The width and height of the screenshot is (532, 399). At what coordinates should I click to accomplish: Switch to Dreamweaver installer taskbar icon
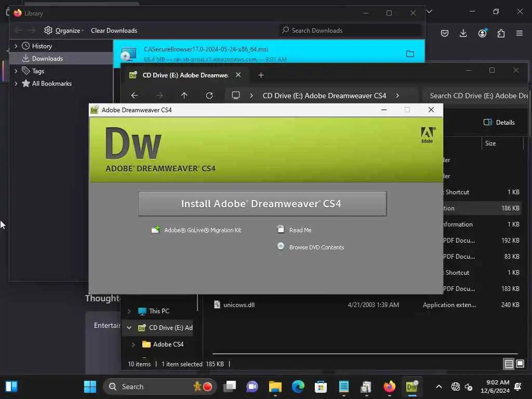coord(412,387)
